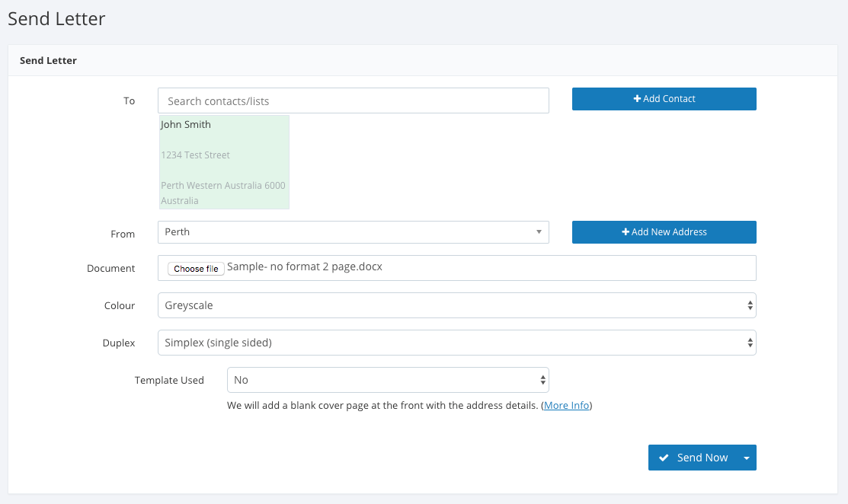848x504 pixels.
Task: Select the John Smith recipient name
Action: (185, 124)
